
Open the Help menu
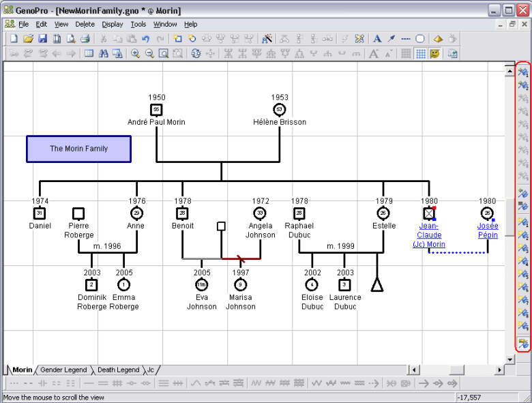click(x=191, y=24)
